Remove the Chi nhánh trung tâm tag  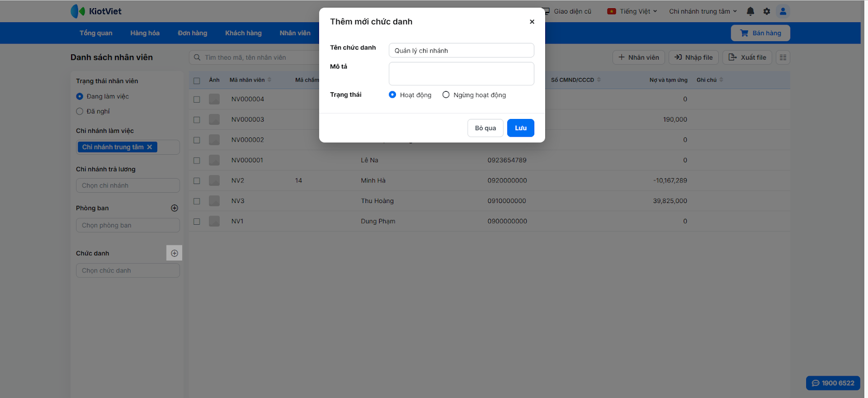pyautogui.click(x=150, y=147)
